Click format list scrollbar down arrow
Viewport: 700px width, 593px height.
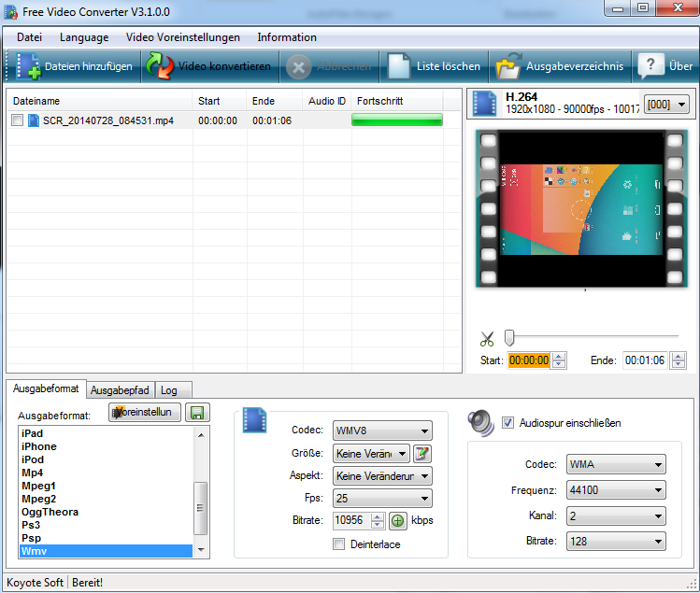pos(201,550)
